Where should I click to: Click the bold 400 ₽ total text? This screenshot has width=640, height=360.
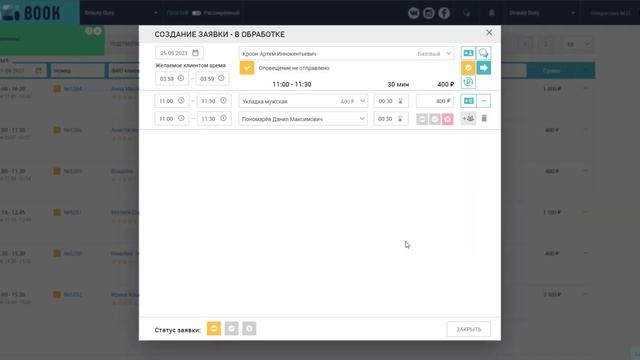coord(446,84)
